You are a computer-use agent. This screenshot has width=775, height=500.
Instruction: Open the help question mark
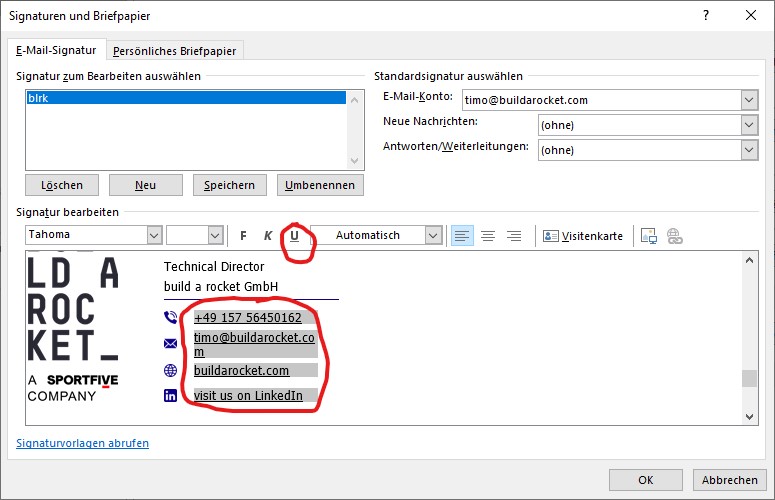pos(706,15)
